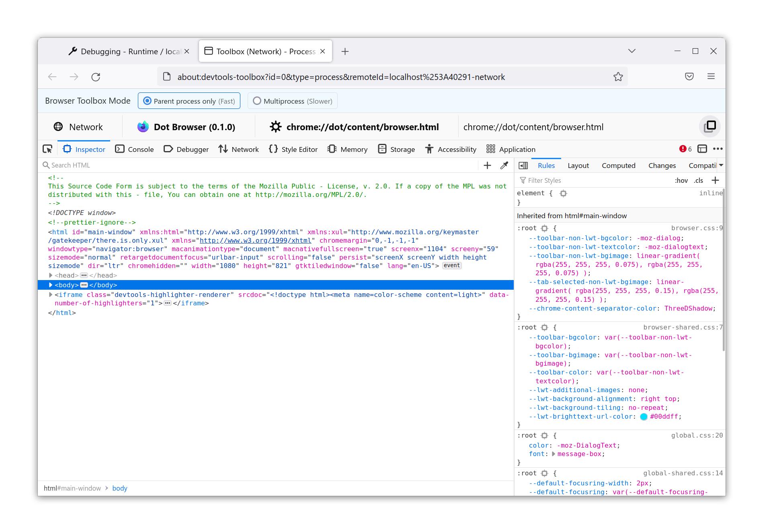The image size is (775, 532).
Task: Show more sidebar tabs dropdown arrow
Action: 721,165
